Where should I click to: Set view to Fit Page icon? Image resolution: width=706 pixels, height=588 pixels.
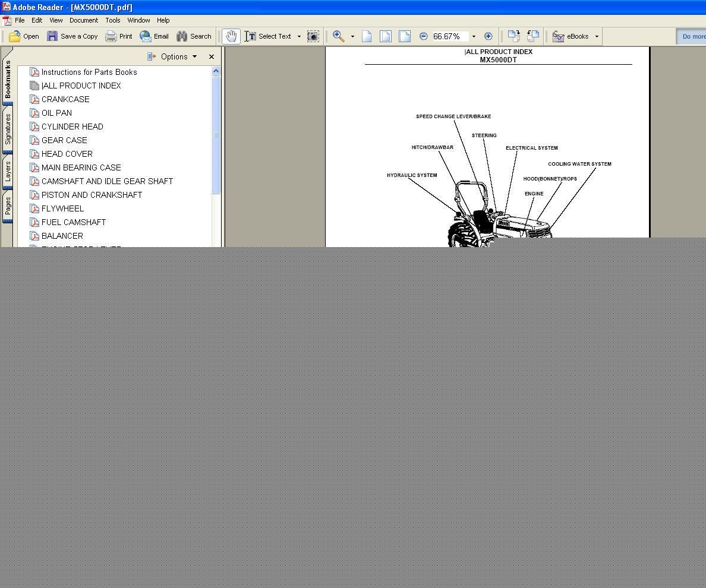click(x=386, y=36)
